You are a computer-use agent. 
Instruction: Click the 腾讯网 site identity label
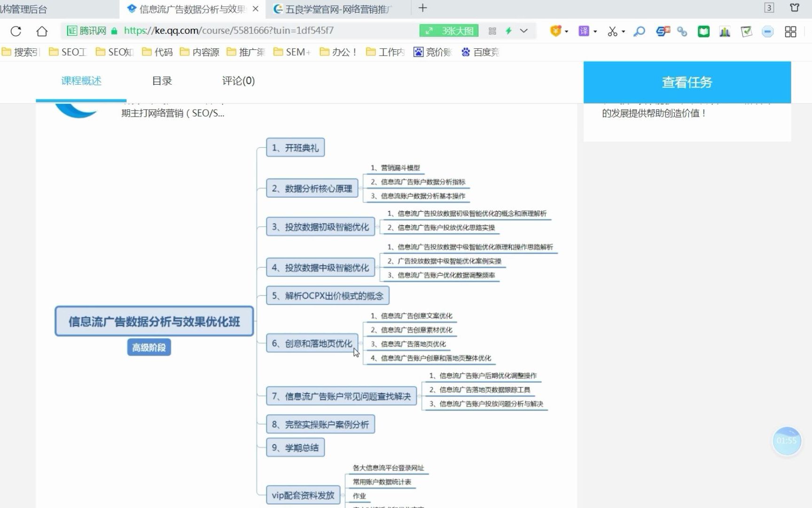(93, 31)
